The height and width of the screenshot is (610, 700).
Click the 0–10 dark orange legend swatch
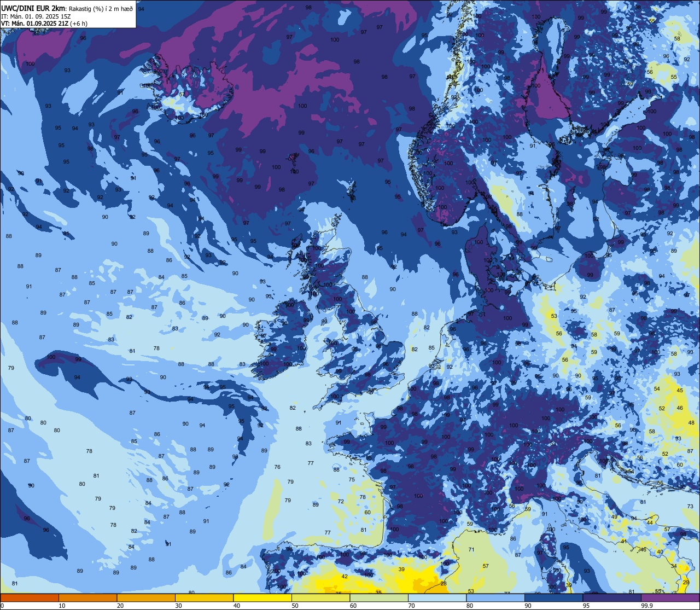(x=30, y=598)
